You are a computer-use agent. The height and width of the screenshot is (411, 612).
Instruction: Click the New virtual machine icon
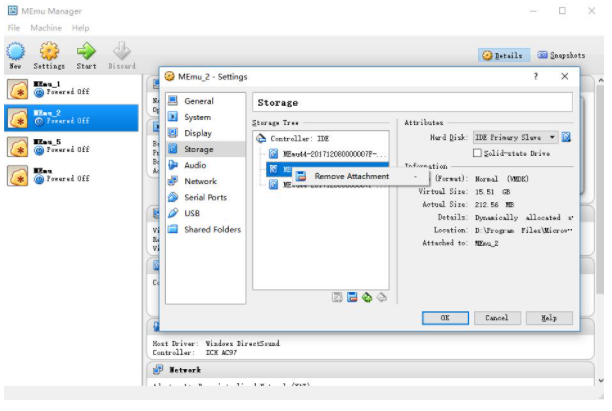pos(16,53)
